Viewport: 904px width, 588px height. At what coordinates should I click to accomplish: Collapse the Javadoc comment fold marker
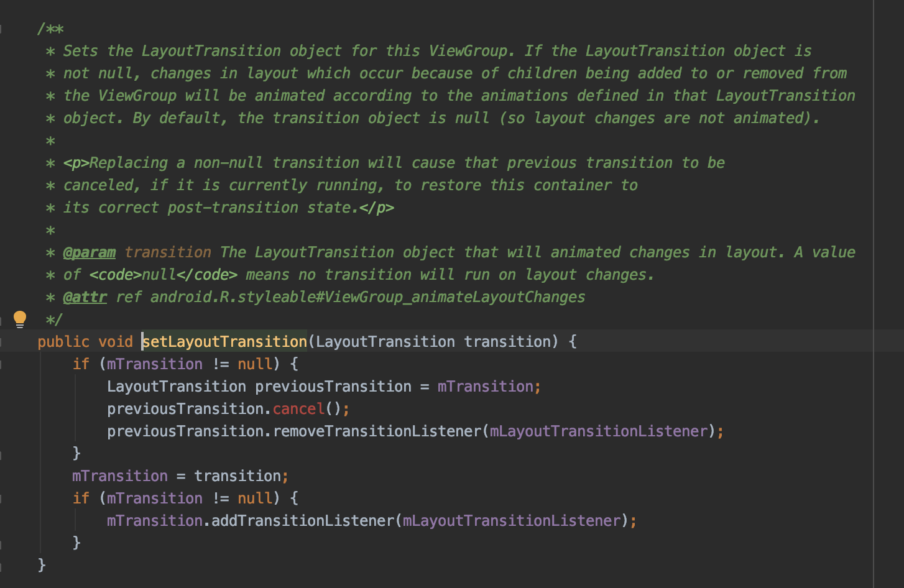(1, 29)
